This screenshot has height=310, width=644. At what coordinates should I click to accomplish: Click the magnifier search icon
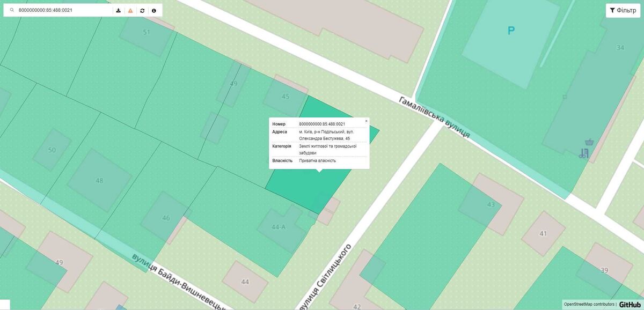(x=12, y=10)
